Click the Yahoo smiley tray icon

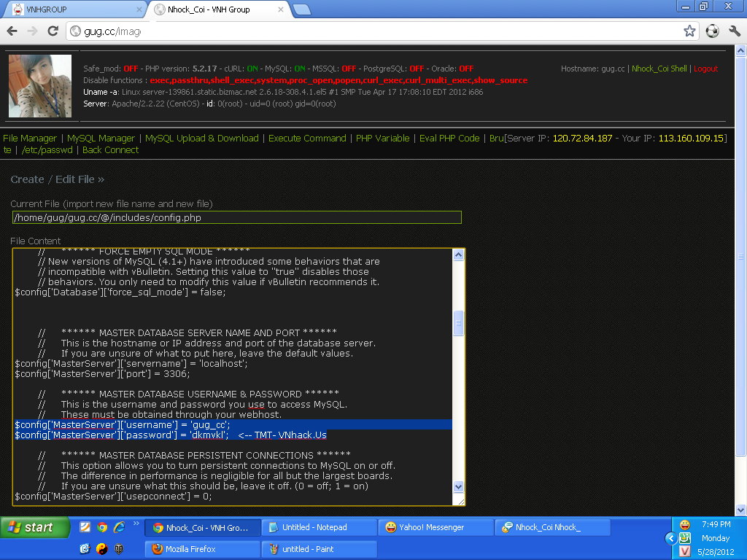(x=685, y=525)
